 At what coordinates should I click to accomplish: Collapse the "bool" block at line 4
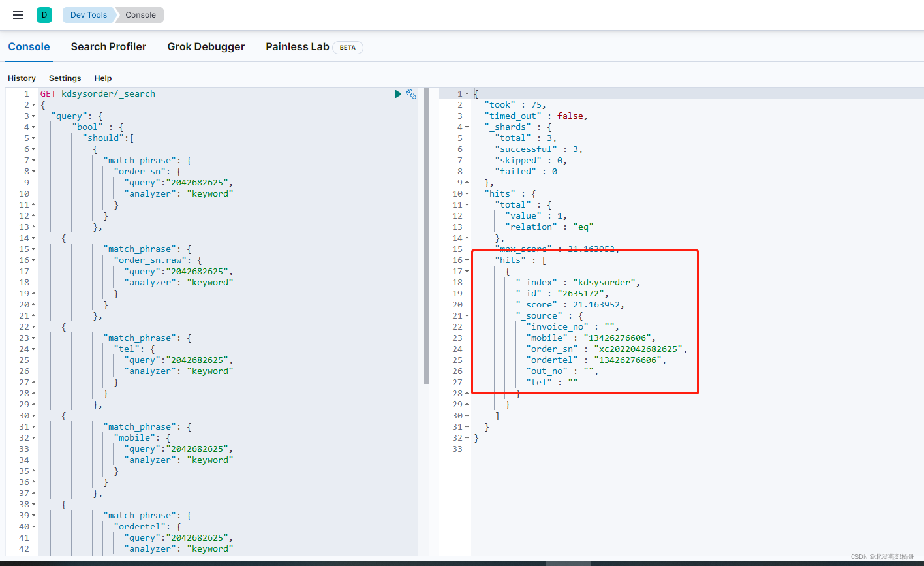pyautogui.click(x=33, y=127)
